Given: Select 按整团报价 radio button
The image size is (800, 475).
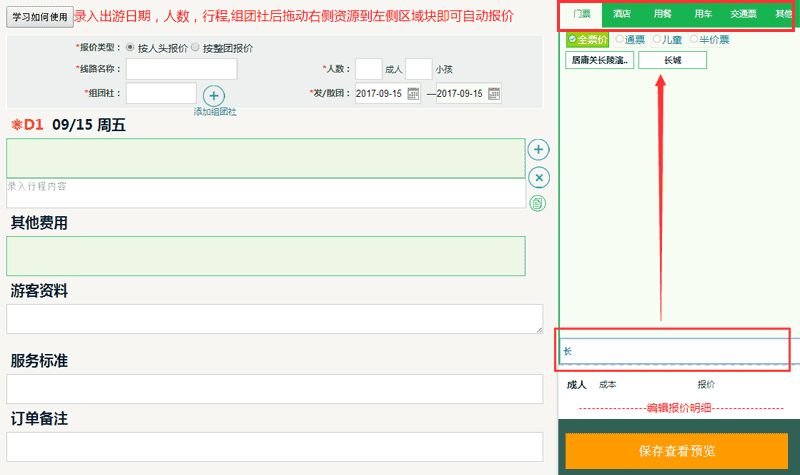Looking at the screenshot, I should (x=195, y=47).
